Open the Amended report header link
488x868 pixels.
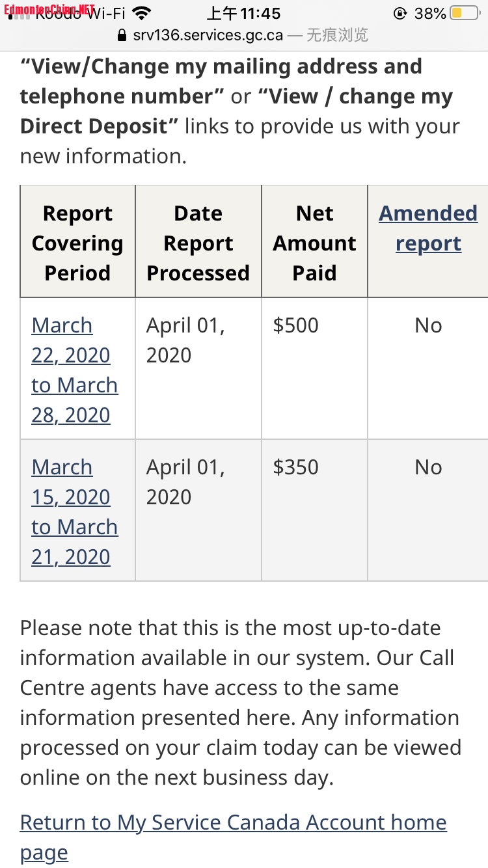[428, 228]
